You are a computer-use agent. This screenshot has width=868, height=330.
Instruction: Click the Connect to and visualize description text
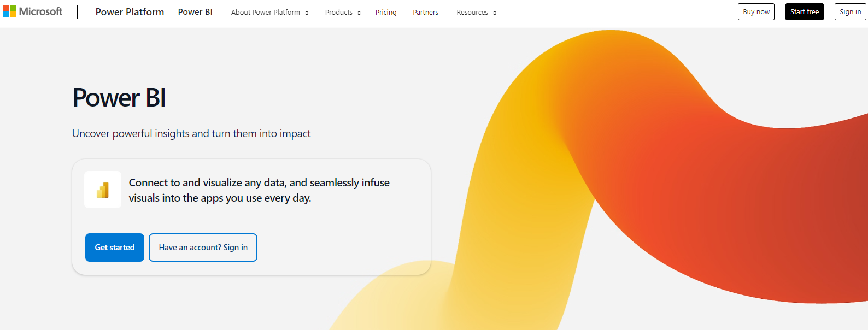(x=259, y=190)
